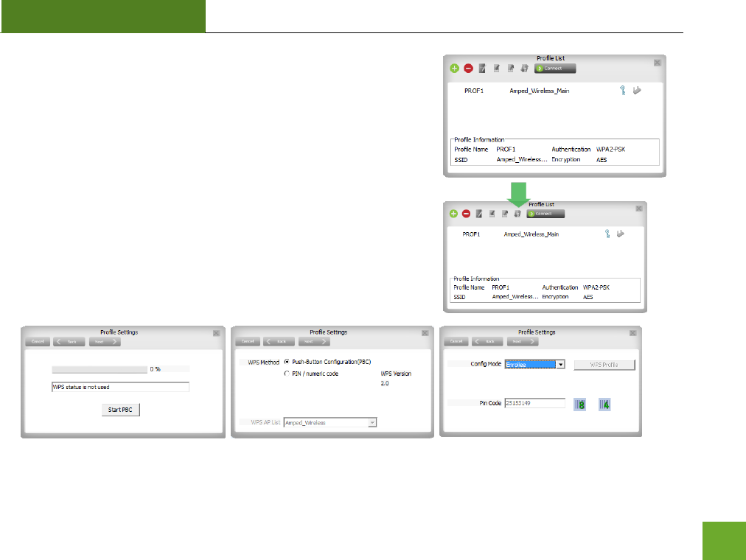Click Back in the WPS Method window

pos(279,342)
